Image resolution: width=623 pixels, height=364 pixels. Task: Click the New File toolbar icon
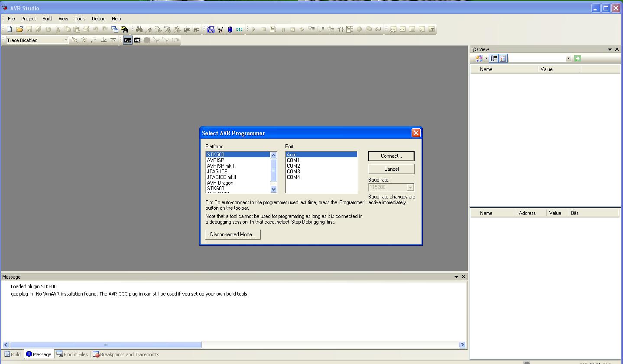click(x=10, y=29)
